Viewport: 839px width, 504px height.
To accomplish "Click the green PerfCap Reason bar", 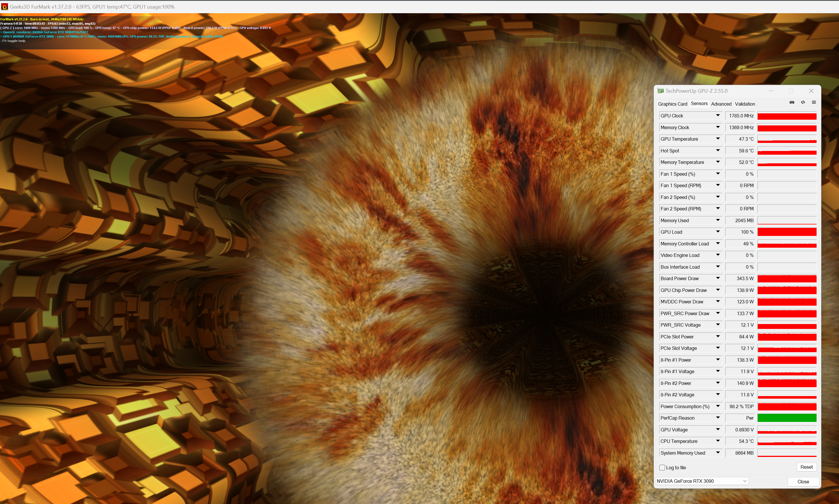I will click(x=787, y=418).
